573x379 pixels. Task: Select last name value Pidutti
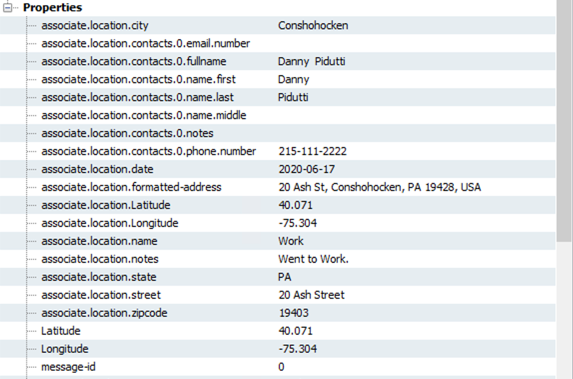point(293,97)
